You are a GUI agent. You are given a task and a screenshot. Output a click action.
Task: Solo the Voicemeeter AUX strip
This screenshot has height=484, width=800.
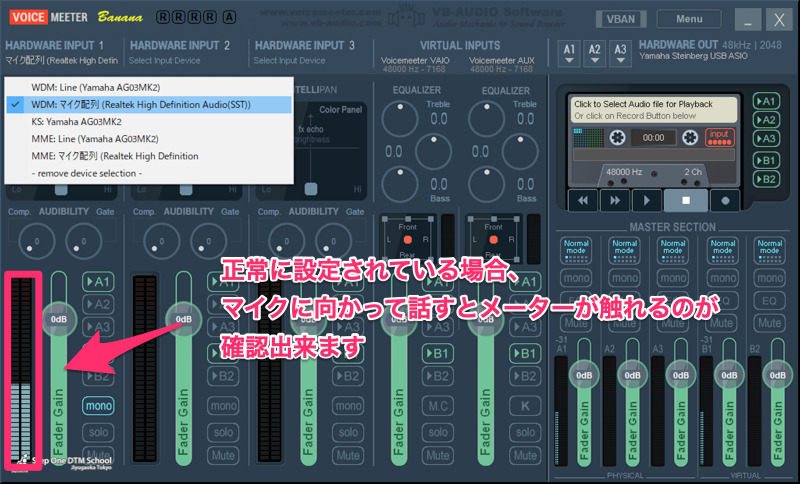[x=525, y=432]
